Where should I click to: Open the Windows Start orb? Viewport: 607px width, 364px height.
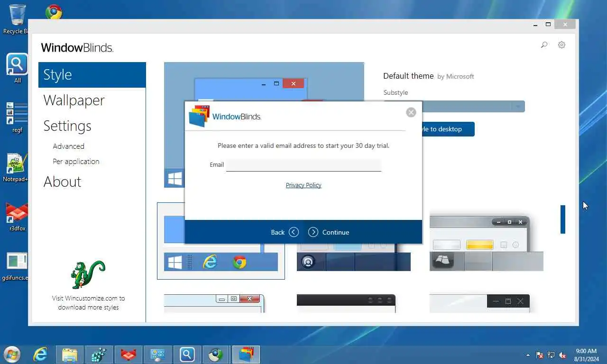(12, 355)
